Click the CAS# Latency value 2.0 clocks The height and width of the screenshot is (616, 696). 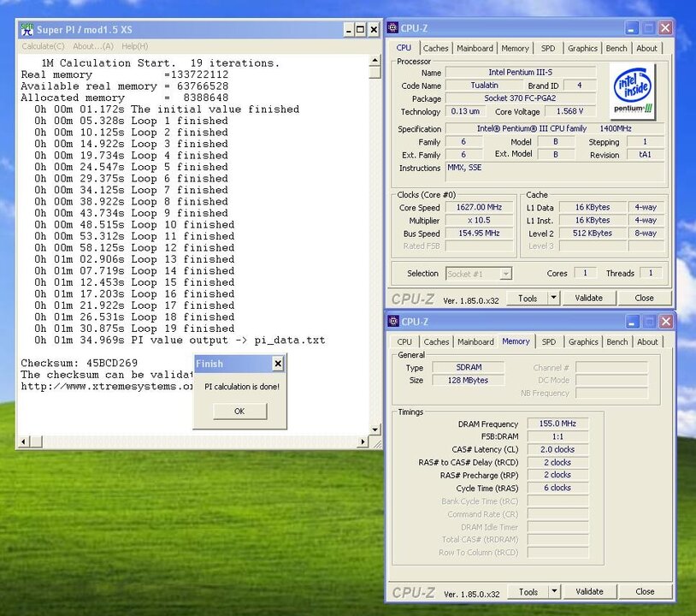coord(557,449)
